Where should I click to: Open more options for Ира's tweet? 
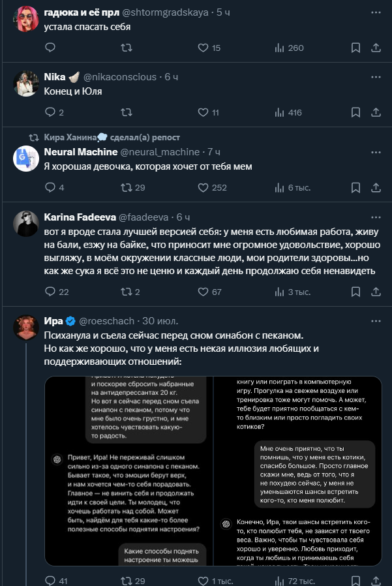click(x=376, y=321)
